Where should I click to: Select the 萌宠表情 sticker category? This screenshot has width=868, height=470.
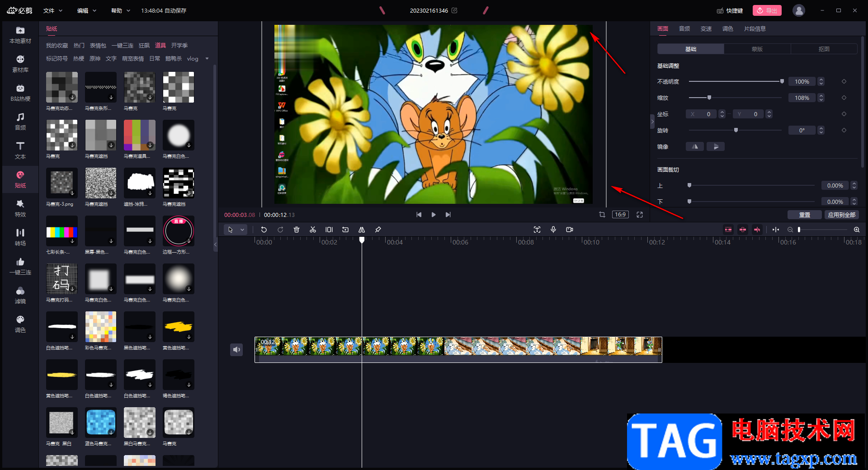click(133, 58)
